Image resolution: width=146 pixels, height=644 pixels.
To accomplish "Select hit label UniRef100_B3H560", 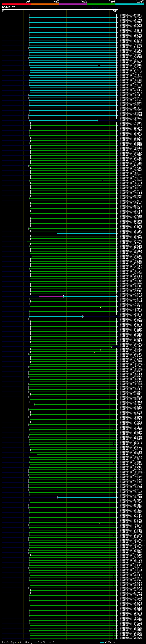I will pos(131,297).
